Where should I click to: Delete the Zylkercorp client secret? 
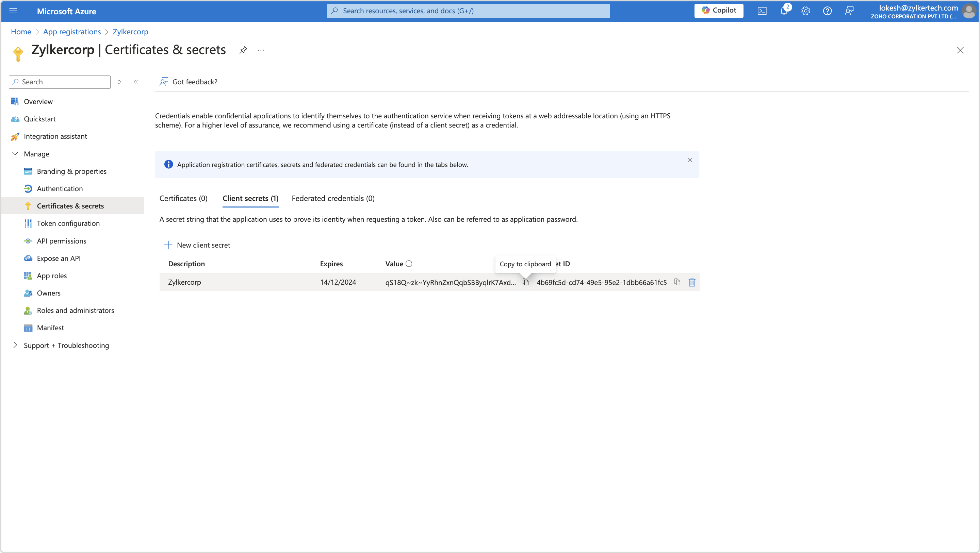click(x=692, y=282)
